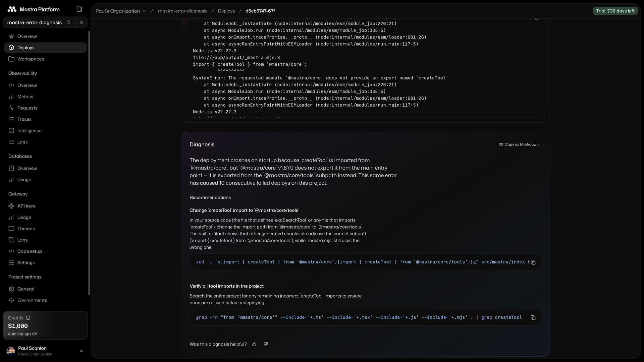Click the Recommendations heading
Screen dimensions: 644x362
210,197
